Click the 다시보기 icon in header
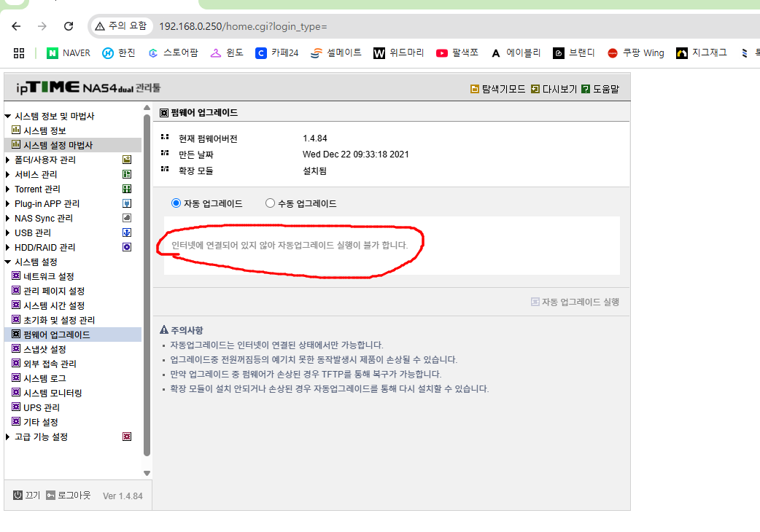Image resolution: width=760 pixels, height=532 pixels. [x=535, y=89]
